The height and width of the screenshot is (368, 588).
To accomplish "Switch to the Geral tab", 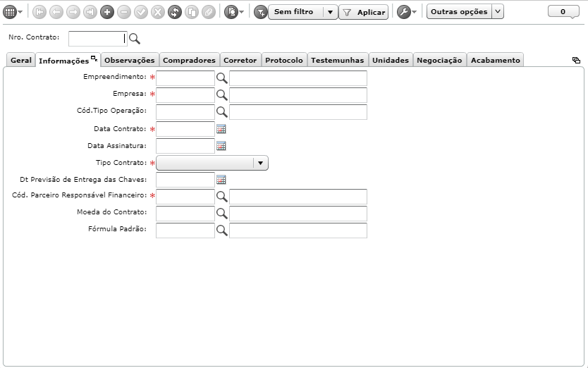I will click(21, 60).
